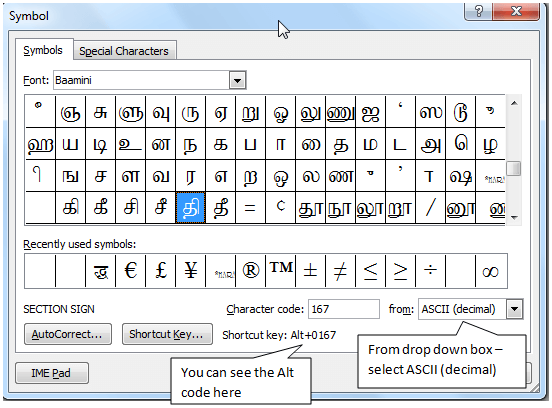Screen dimensions: 552x408
Task: Insert the recently used Yen sign
Action: pos(190,271)
